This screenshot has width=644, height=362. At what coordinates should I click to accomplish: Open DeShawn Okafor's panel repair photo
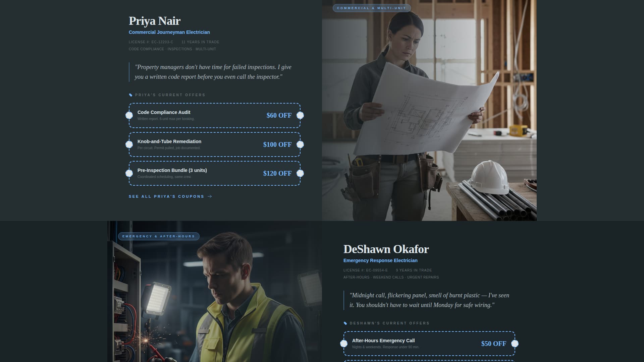215,292
